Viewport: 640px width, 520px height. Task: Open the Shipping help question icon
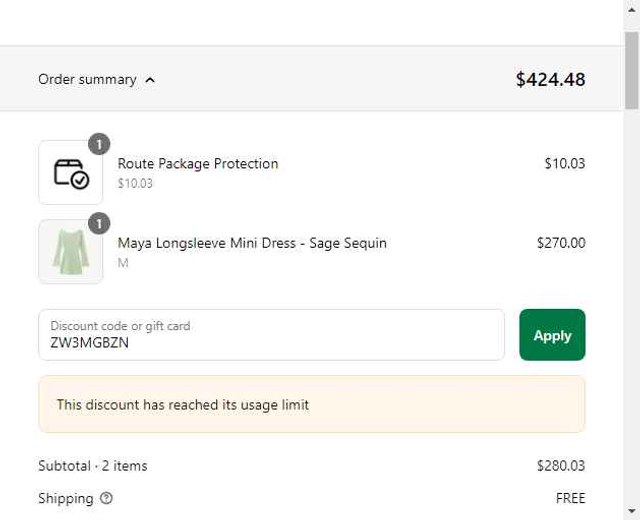pos(106,498)
